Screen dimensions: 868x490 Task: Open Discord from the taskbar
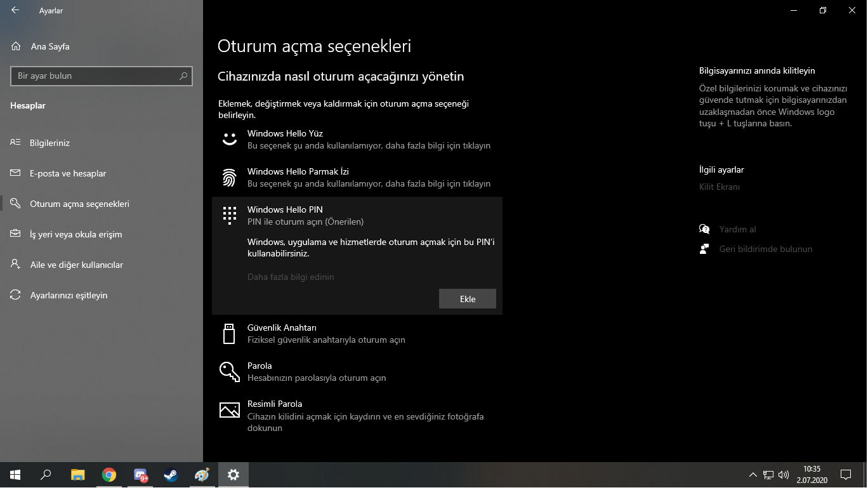point(140,475)
